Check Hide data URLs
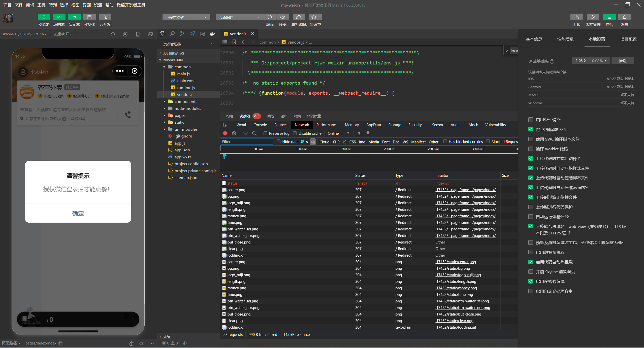The image size is (644, 348). click(278, 142)
